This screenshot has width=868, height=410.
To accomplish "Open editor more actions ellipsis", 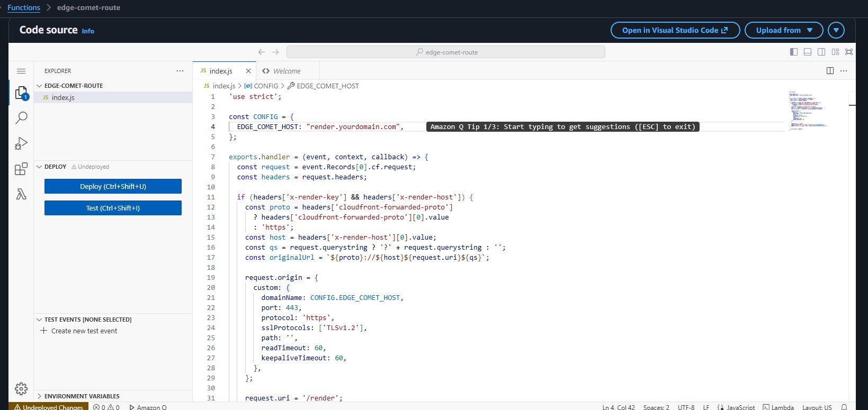I will coord(844,71).
